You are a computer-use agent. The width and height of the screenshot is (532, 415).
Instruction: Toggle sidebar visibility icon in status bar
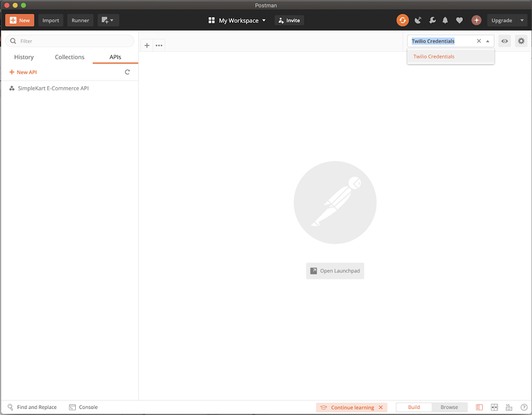[479, 407]
